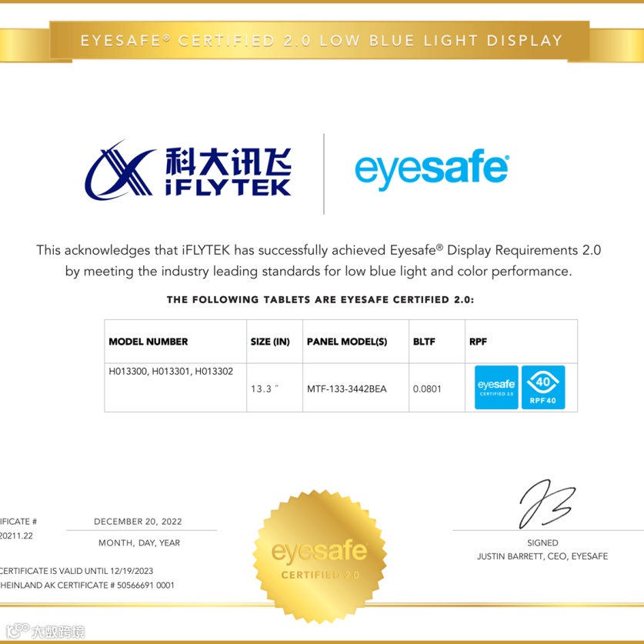This screenshot has height=644, width=644.
Task: Click the BLTF column header
Action: [424, 342]
